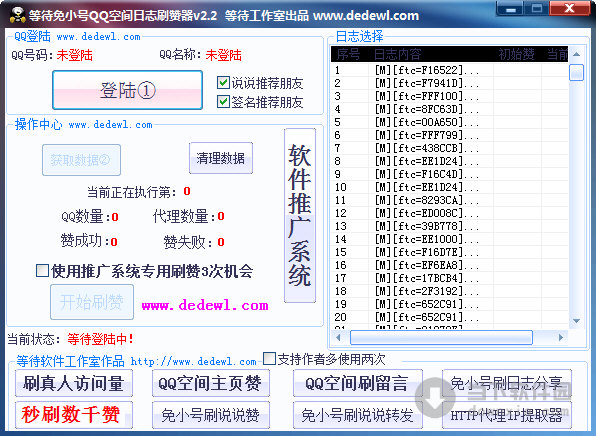This screenshot has height=436, width=596.
Task: Select log row 10 [M][ftc=EE1D24]
Action: pyautogui.click(x=450, y=187)
